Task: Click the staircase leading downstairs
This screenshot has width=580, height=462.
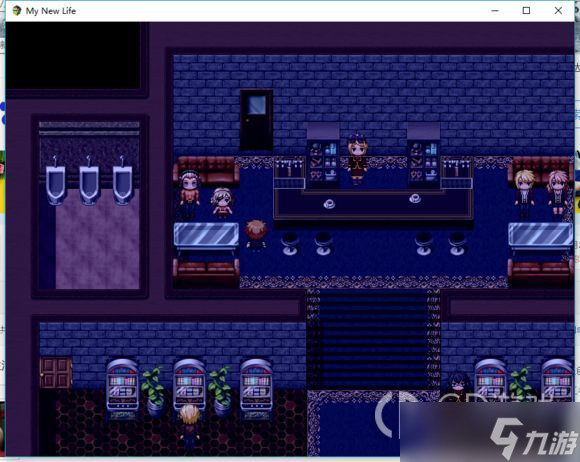Action: 373,339
